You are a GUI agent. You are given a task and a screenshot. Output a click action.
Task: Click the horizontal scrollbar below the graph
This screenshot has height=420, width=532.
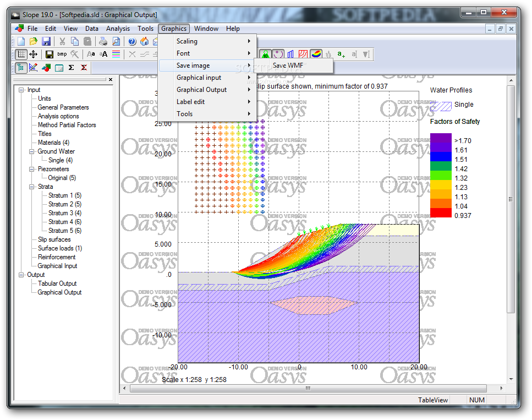point(308,388)
